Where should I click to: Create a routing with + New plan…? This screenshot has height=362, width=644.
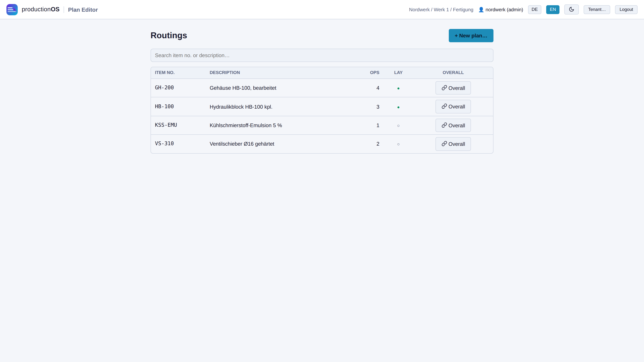471,35
